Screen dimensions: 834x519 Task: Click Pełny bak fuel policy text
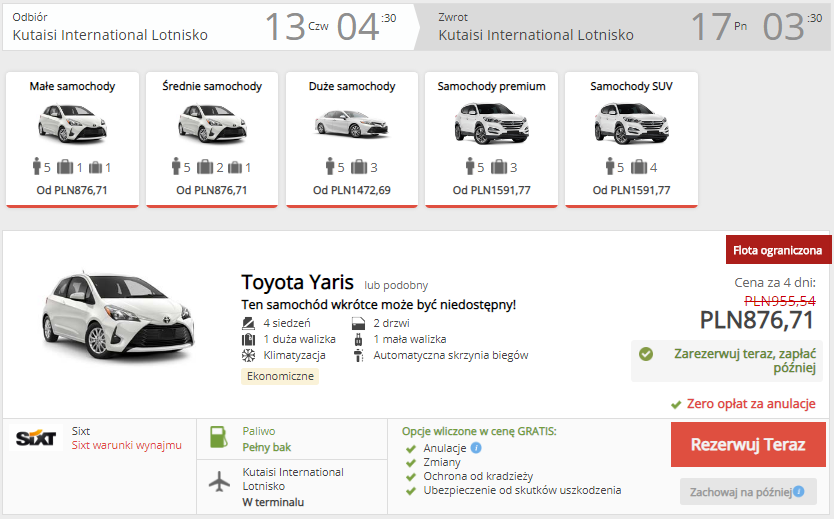[266, 448]
